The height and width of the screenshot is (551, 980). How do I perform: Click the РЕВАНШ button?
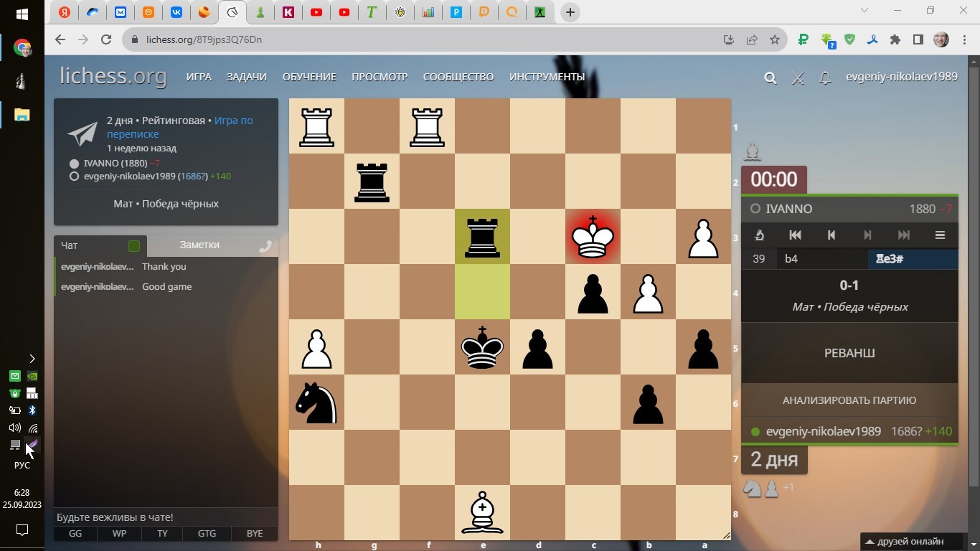pyautogui.click(x=849, y=353)
